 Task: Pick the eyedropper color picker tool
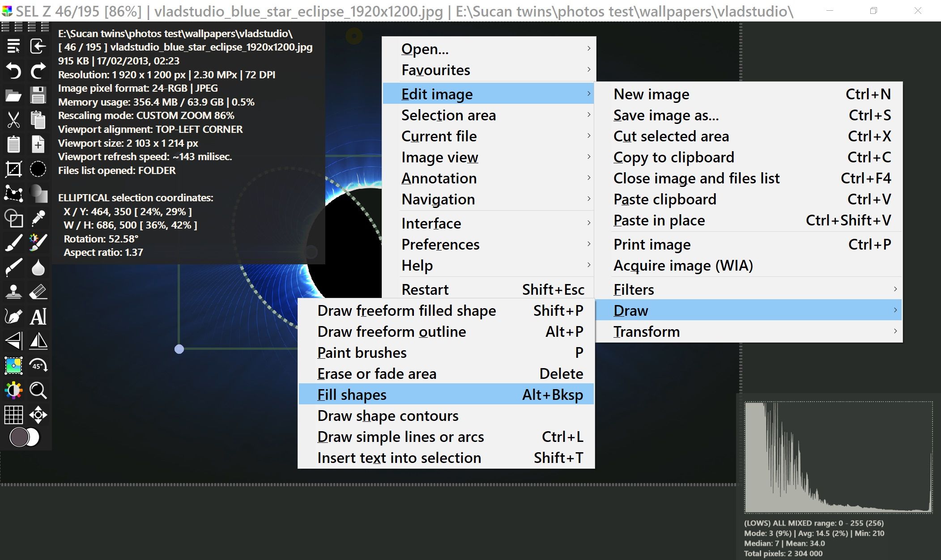pyautogui.click(x=38, y=218)
